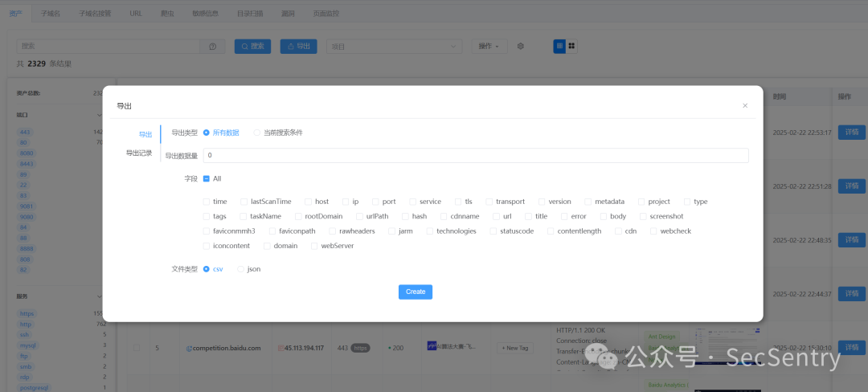Check the jarm field checkbox

[392, 231]
